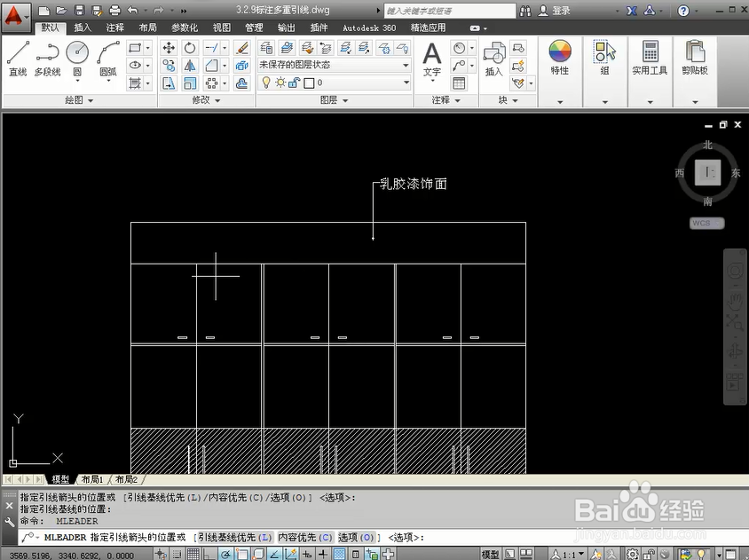The width and height of the screenshot is (749, 560).
Task: Open the Annotate (注释) ribbon tab
Action: [114, 28]
